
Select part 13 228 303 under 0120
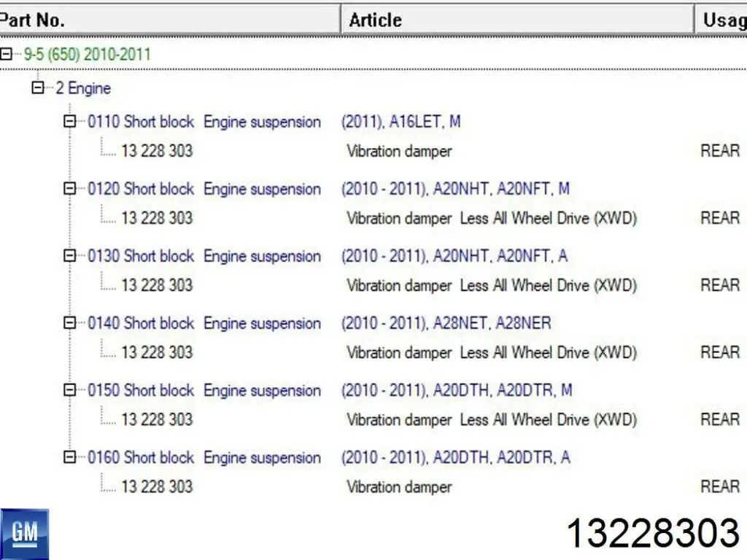click(158, 218)
